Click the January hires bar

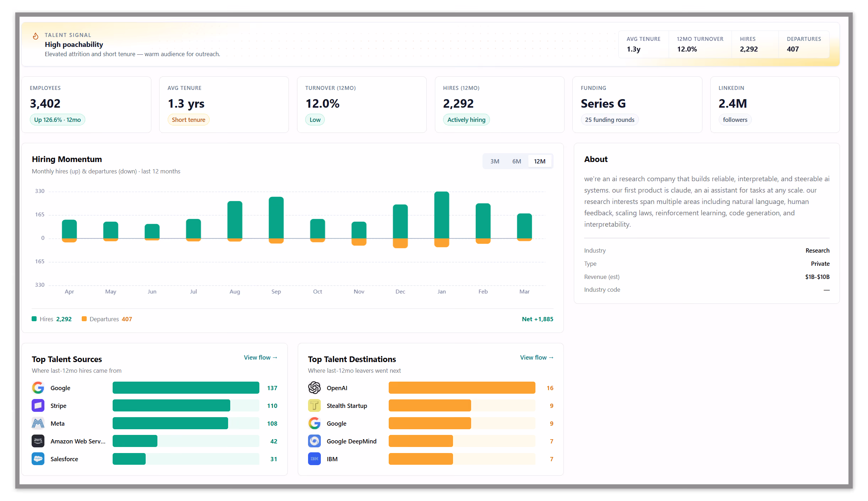tap(442, 215)
